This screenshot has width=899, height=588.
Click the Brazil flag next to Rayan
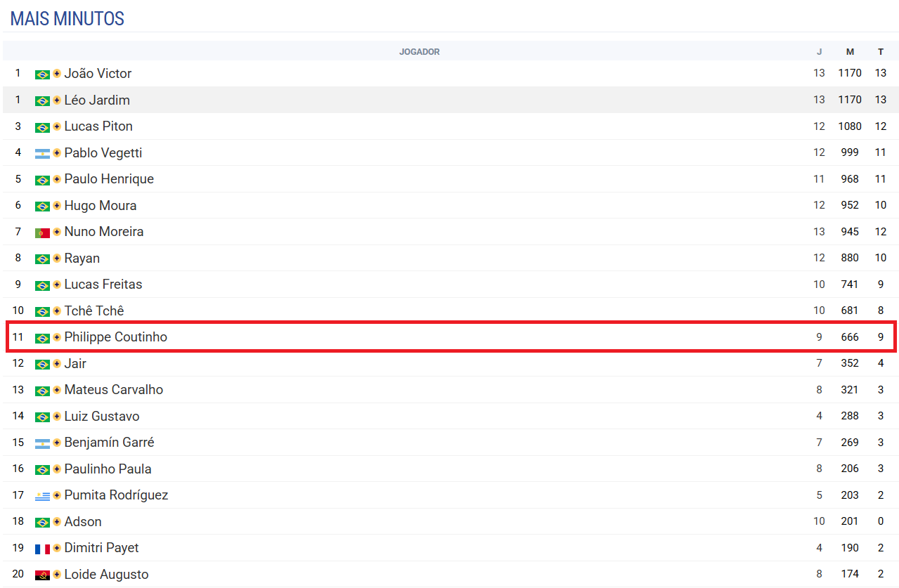pyautogui.click(x=42, y=259)
